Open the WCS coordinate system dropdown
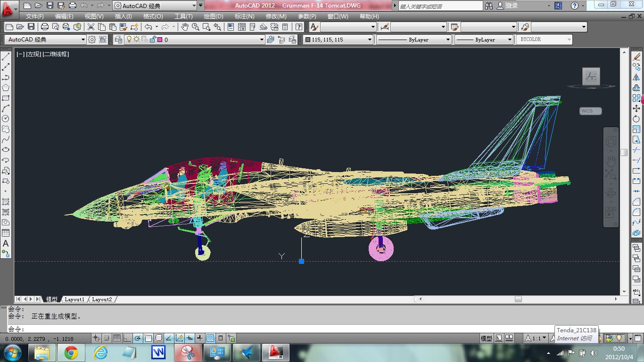This screenshot has height=362, width=644. point(591,111)
